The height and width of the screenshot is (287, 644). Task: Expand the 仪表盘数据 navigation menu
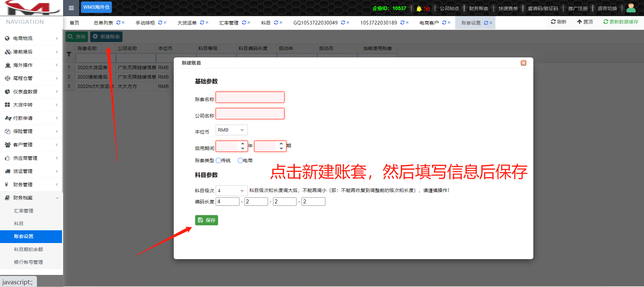[x=31, y=92]
